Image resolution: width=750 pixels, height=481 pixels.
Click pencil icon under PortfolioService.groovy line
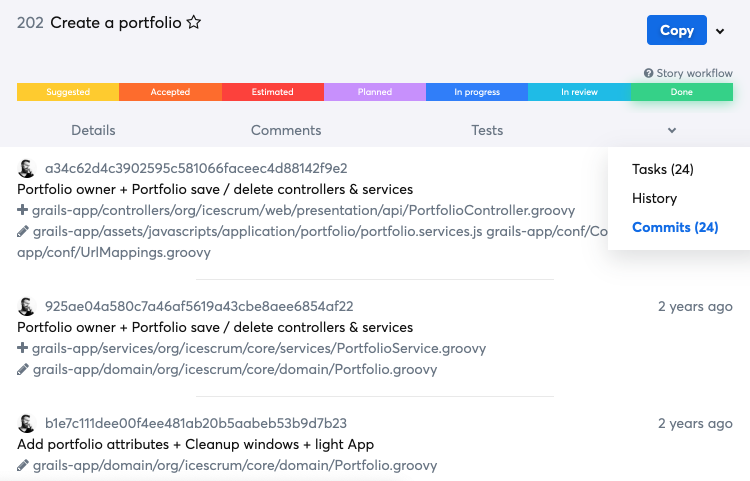[x=22, y=369]
